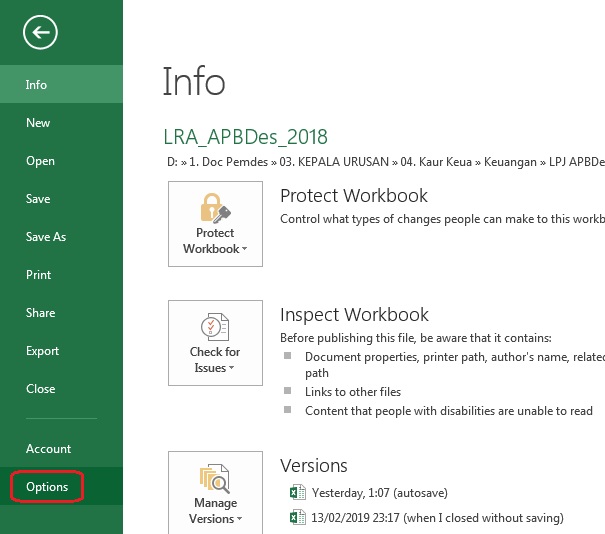
Task: Click the Inspect Workbook heading
Action: tap(354, 314)
